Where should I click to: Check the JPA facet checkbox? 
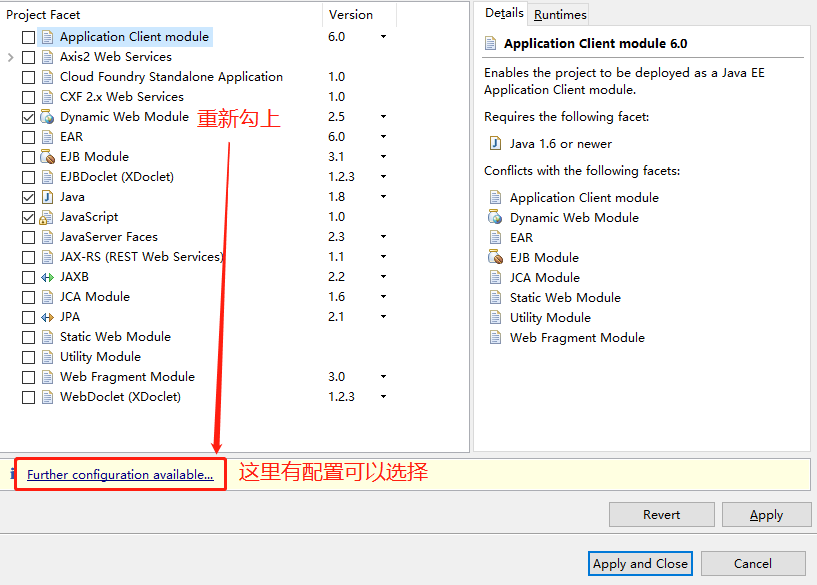[28, 317]
